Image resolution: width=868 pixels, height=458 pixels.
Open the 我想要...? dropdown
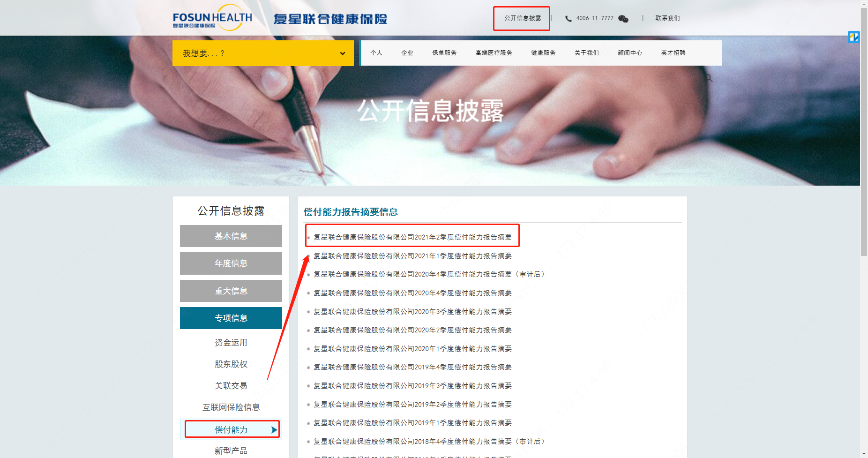[263, 53]
